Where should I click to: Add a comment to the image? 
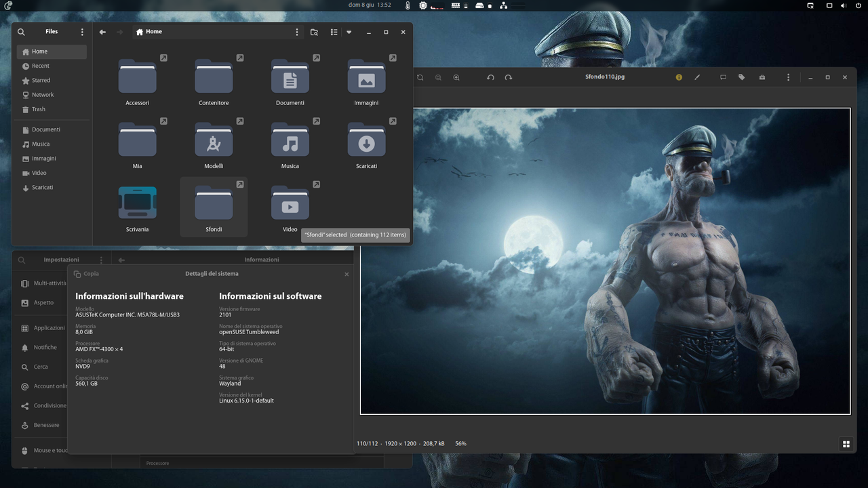pos(723,77)
